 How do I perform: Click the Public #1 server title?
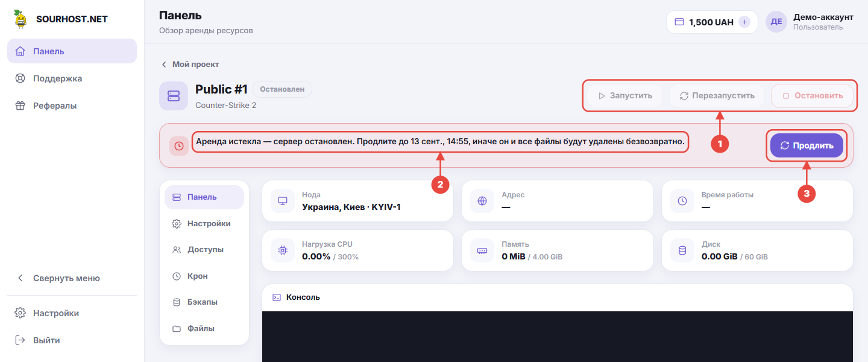click(221, 89)
